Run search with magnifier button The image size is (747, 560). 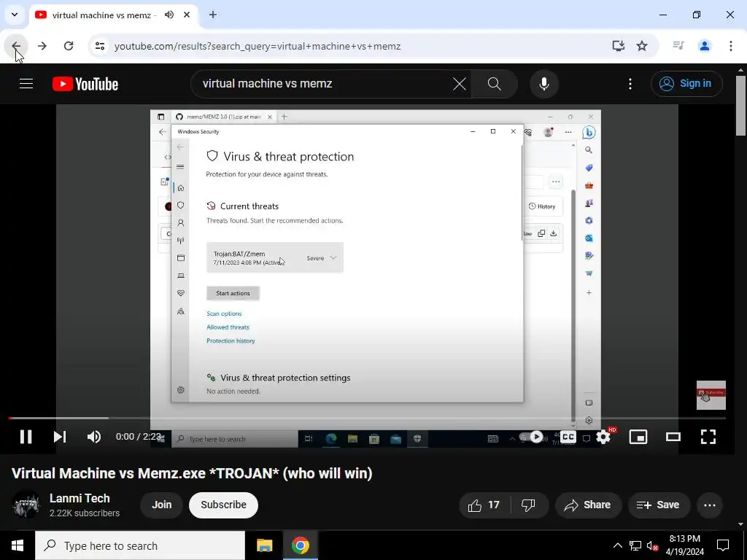(495, 84)
